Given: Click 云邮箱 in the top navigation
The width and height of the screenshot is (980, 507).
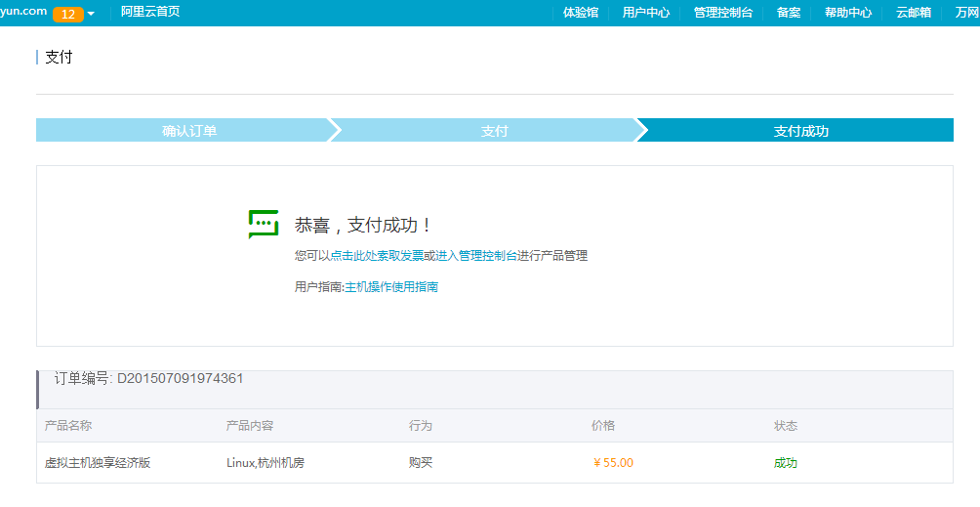Looking at the screenshot, I should pyautogui.click(x=914, y=13).
